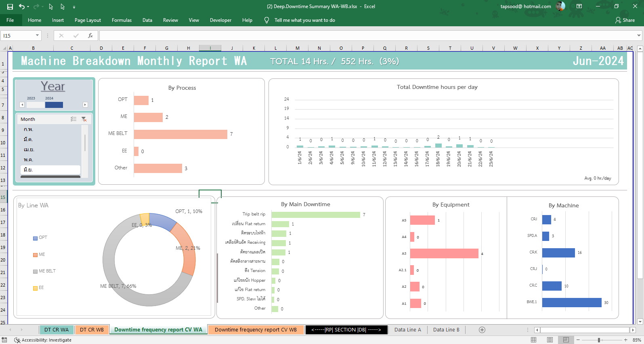Switch to Normal view grid icon
The image size is (644, 344).
(x=534, y=340)
